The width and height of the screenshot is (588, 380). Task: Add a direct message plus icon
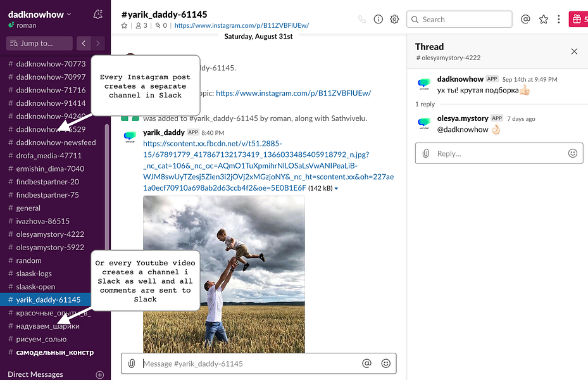click(100, 374)
